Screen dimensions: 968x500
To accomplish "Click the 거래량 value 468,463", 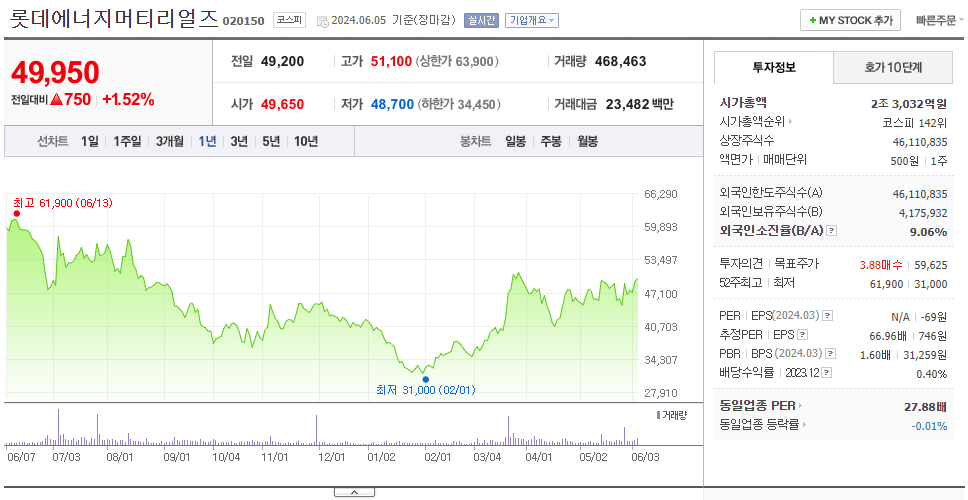I will tap(621, 62).
